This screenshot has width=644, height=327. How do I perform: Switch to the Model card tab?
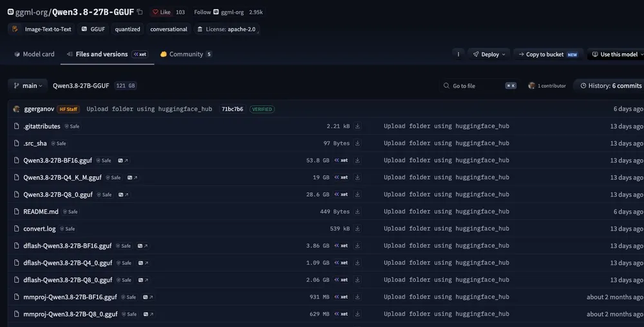[34, 54]
